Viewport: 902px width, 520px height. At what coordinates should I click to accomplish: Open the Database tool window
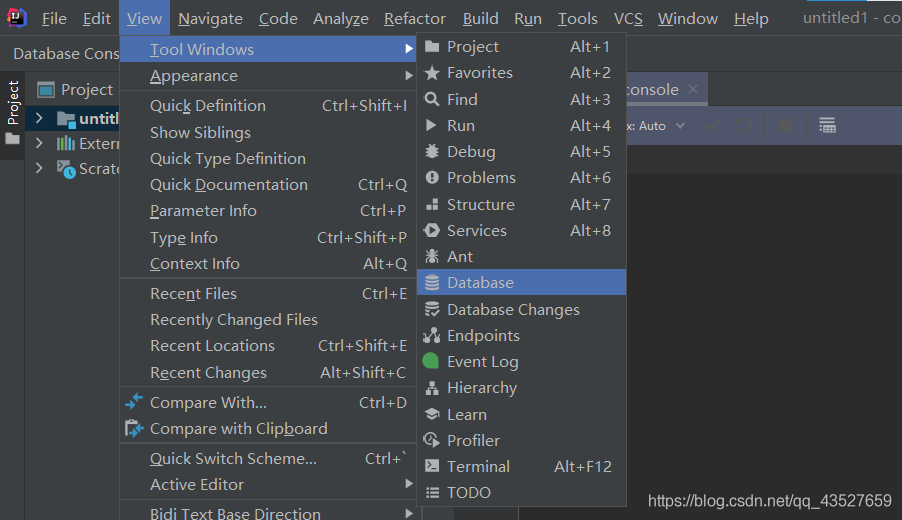tap(480, 283)
